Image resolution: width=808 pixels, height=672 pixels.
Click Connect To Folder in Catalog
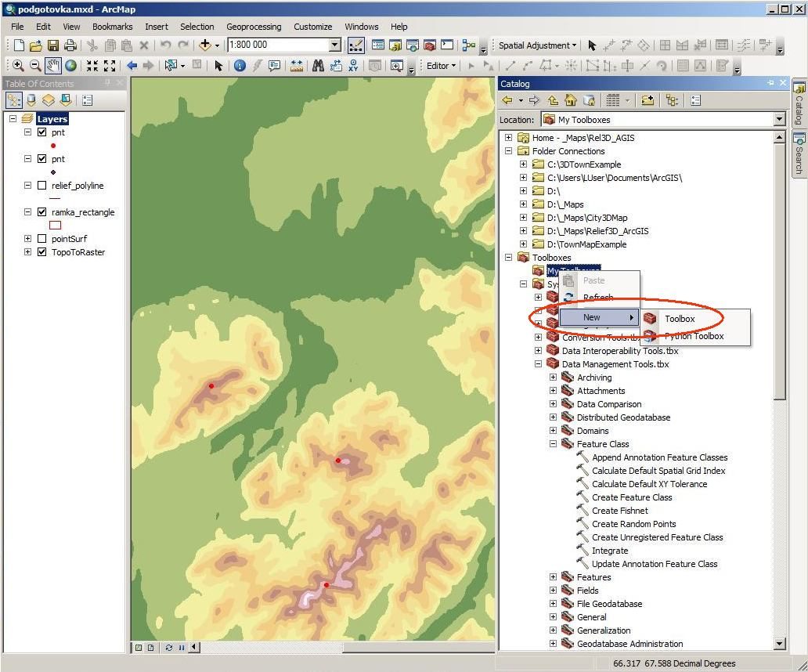647,100
